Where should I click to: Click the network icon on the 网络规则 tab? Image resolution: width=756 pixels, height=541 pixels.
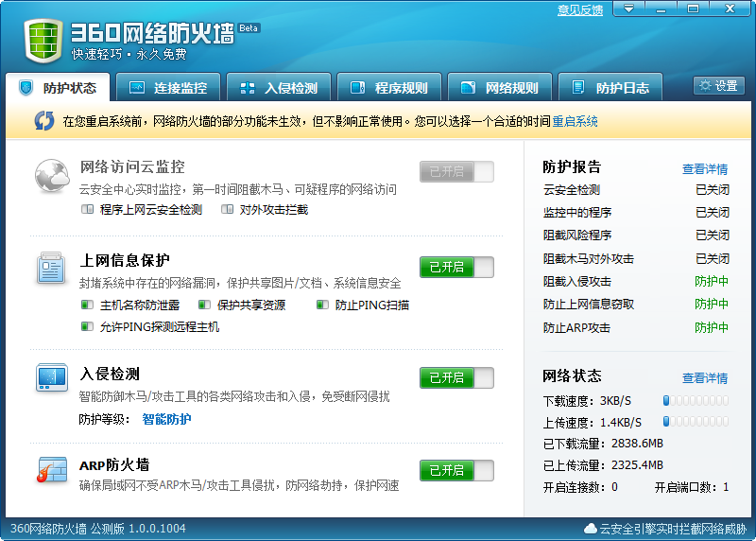pos(468,87)
